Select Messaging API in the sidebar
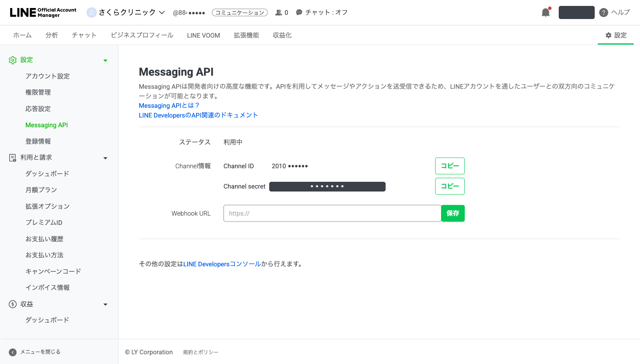640x364 pixels. 47,125
